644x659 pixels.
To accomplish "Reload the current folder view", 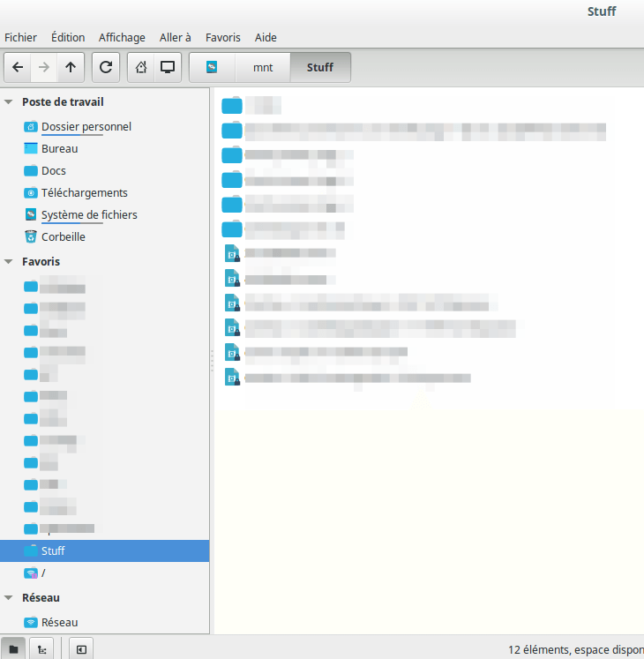I will (x=106, y=67).
